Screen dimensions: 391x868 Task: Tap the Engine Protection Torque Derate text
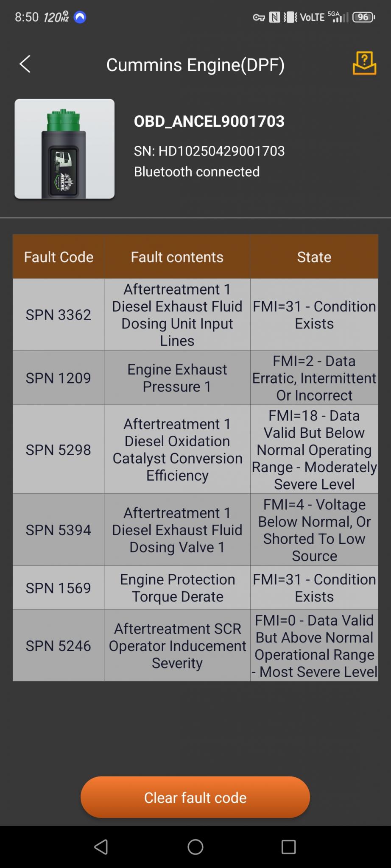(x=177, y=588)
